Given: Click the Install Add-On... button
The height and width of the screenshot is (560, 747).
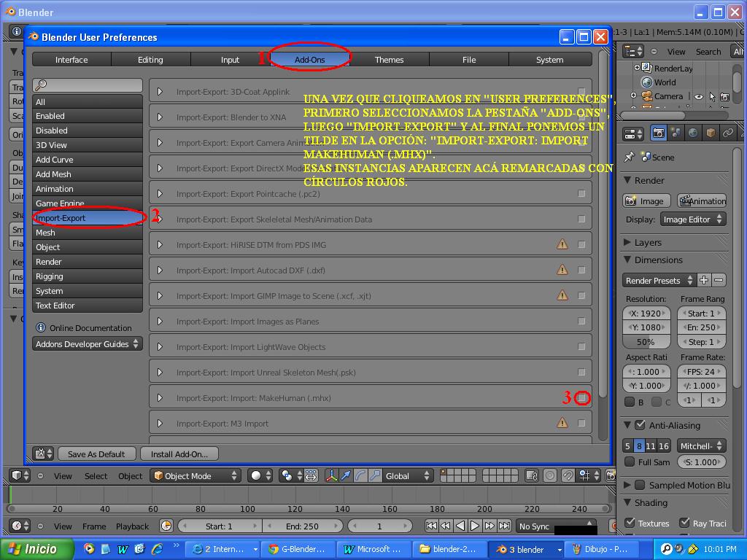Looking at the screenshot, I should coord(179,454).
